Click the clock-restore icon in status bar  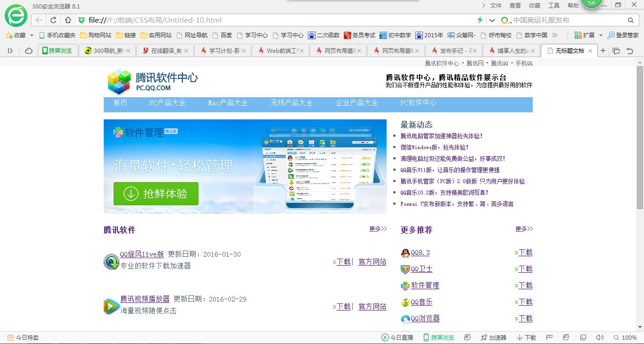click(467, 337)
